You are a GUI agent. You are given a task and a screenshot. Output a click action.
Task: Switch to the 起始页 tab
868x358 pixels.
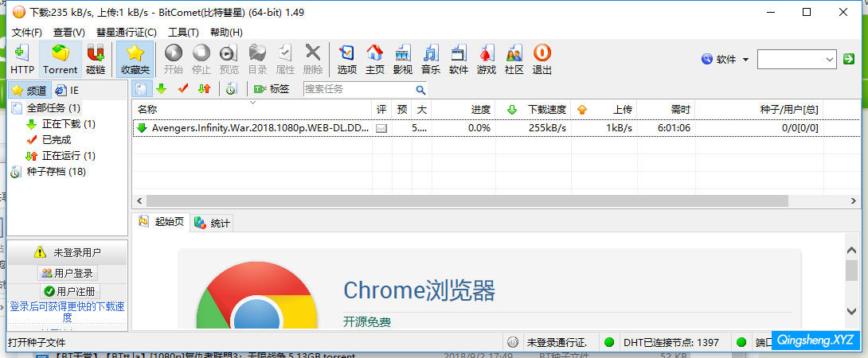coord(162,222)
